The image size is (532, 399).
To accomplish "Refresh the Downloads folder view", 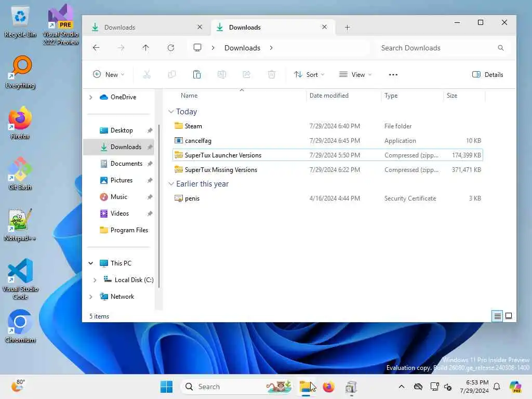I will 170,48.
